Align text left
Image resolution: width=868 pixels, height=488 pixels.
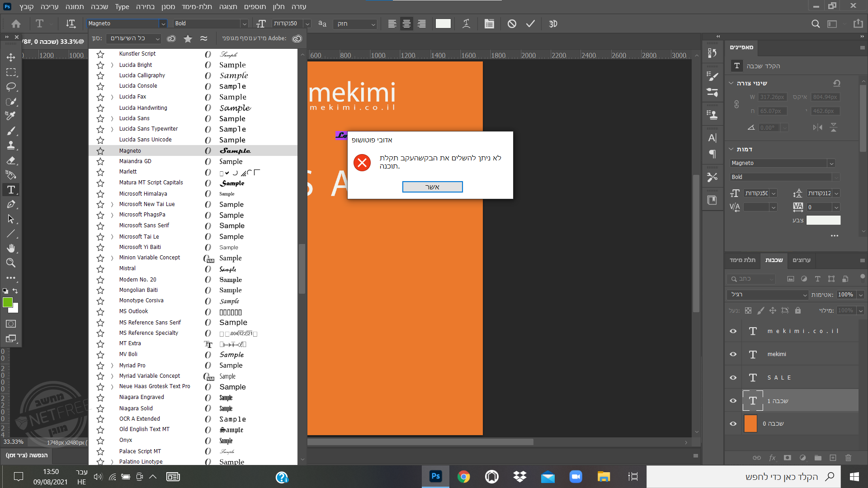392,23
